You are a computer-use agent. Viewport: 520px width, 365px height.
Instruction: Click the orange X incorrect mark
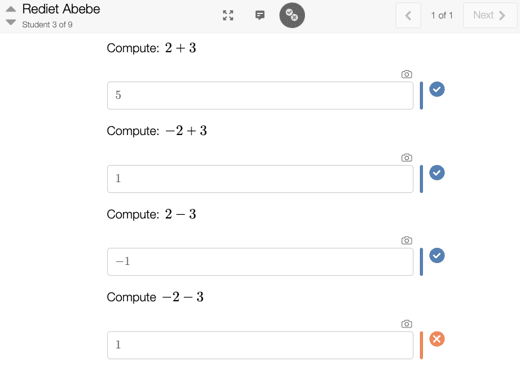coord(437,339)
